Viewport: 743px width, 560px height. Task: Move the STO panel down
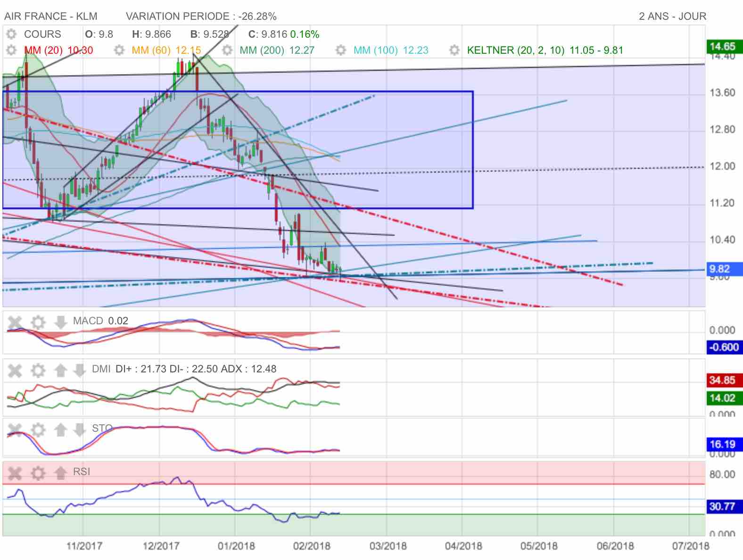click(80, 430)
